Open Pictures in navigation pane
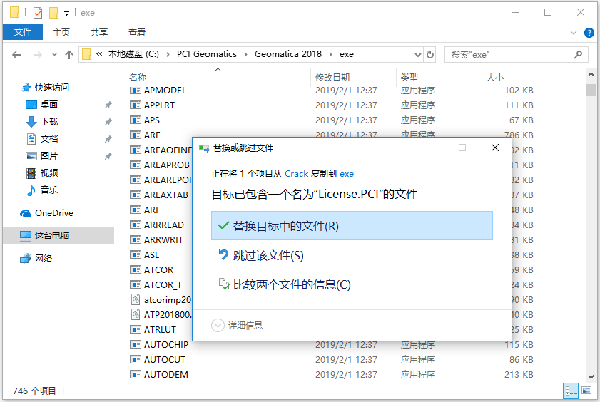Screen dimensions: 600x402 pos(42,156)
